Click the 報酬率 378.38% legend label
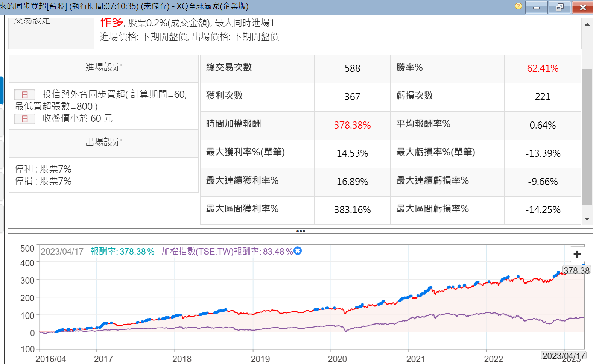 [122, 252]
